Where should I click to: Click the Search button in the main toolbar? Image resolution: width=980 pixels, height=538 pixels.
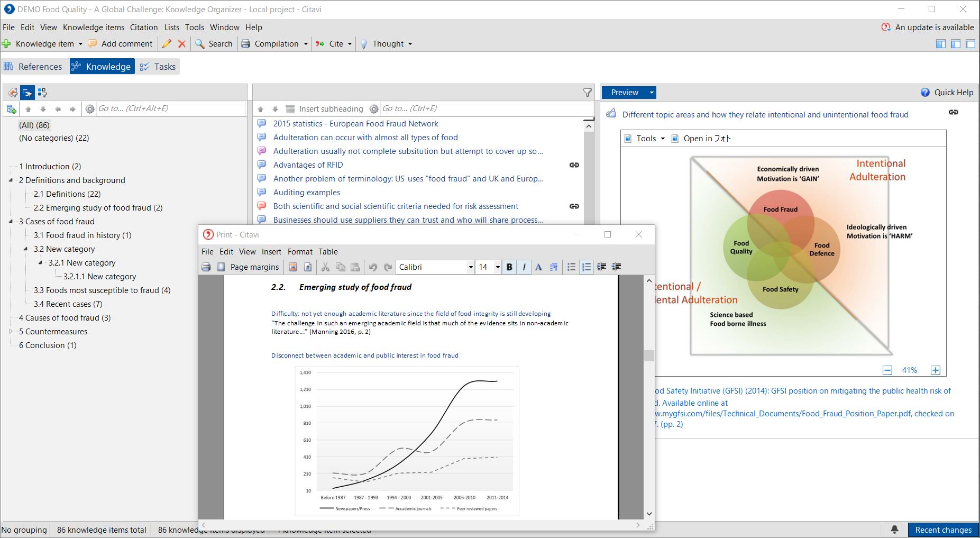(x=214, y=44)
